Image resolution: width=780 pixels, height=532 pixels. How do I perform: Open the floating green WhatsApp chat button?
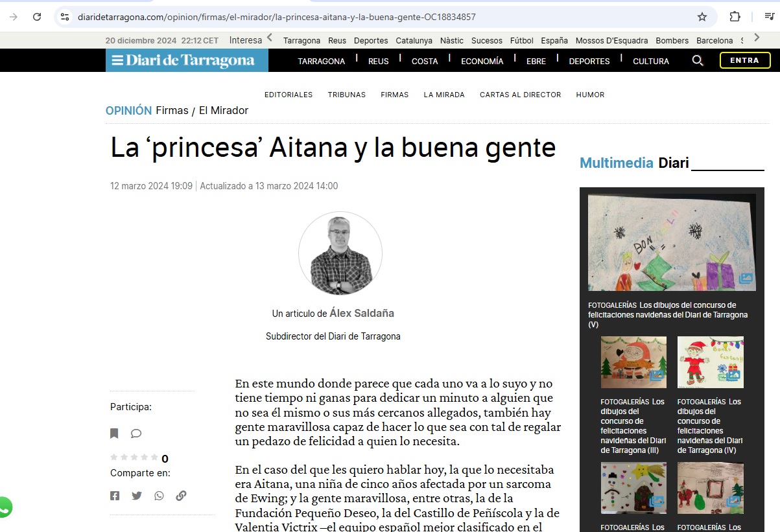tap(3, 507)
